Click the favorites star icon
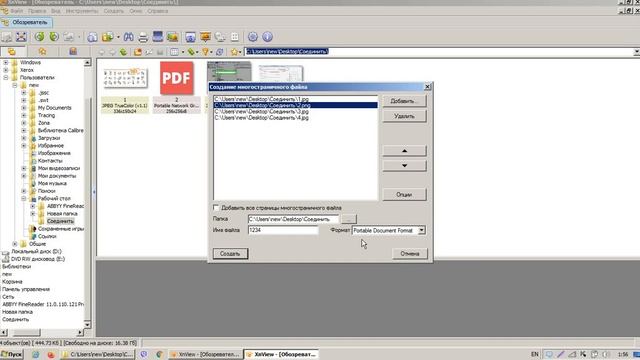 [x=234, y=52]
